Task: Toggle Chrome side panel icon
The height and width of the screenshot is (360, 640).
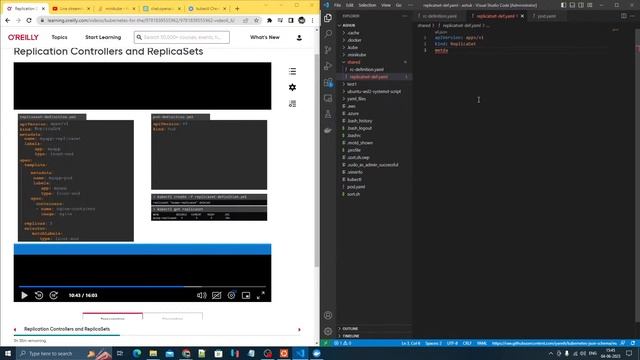Action: [x=291, y=20]
